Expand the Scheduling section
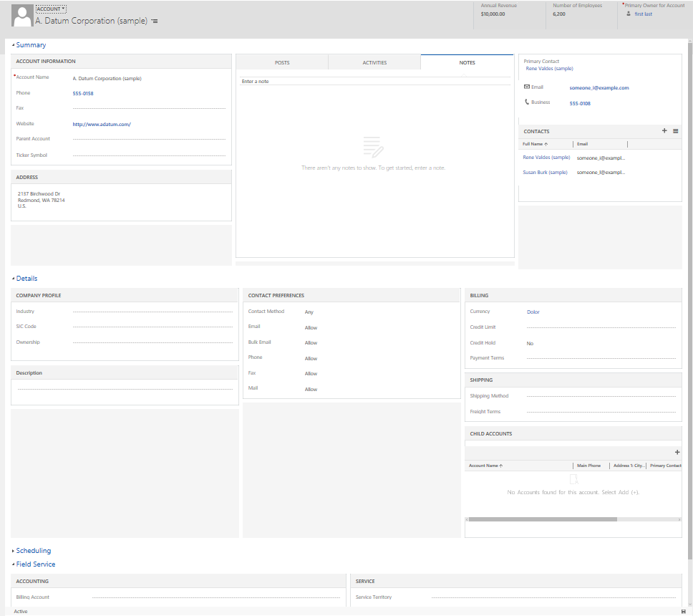The width and height of the screenshot is (693, 616). click(x=33, y=551)
